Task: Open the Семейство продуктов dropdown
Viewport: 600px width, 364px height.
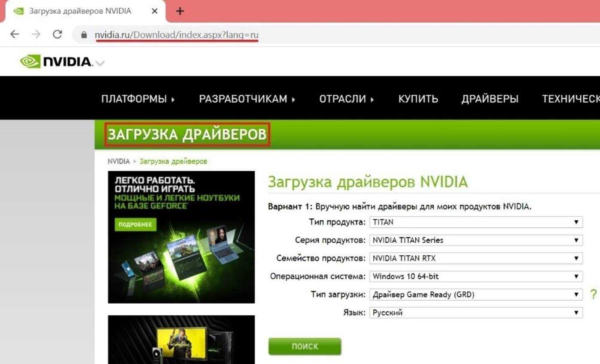Action: (476, 258)
